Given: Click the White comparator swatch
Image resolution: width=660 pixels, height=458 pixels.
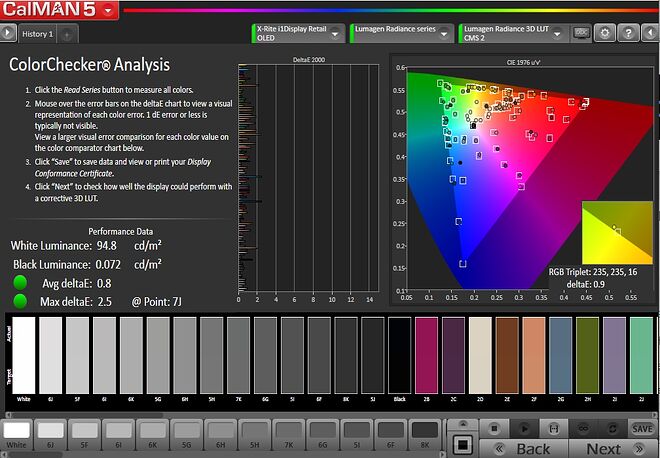Looking at the screenshot, I should [x=24, y=355].
